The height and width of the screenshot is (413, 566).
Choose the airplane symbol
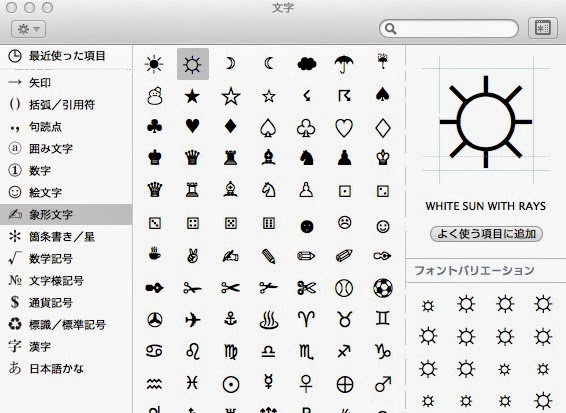point(192,320)
